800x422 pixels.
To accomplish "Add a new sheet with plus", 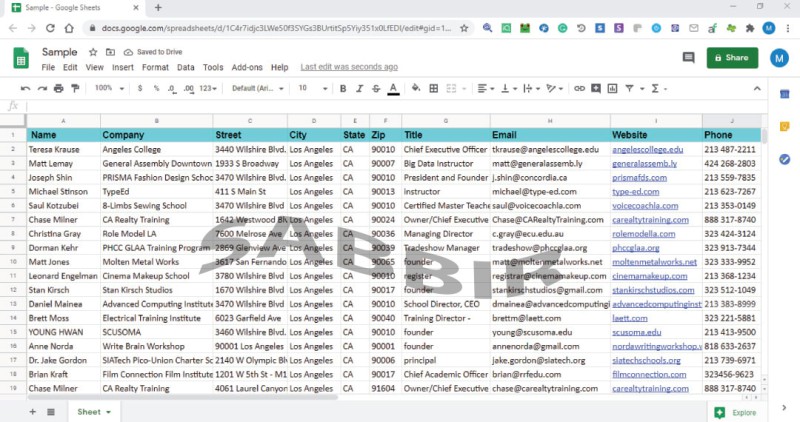I will pyautogui.click(x=33, y=412).
